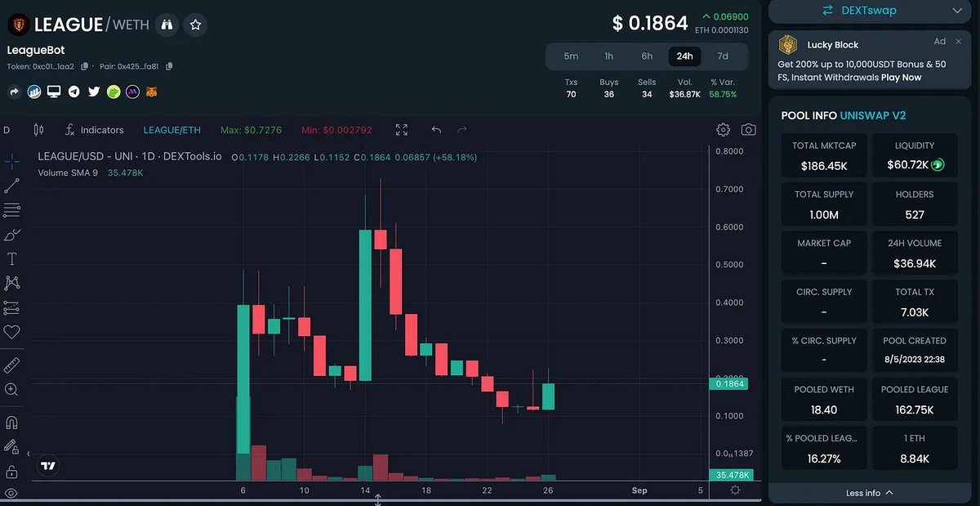Click the binoculars watch icon beside LEAGUE/WETH
The image size is (980, 506).
point(167,25)
